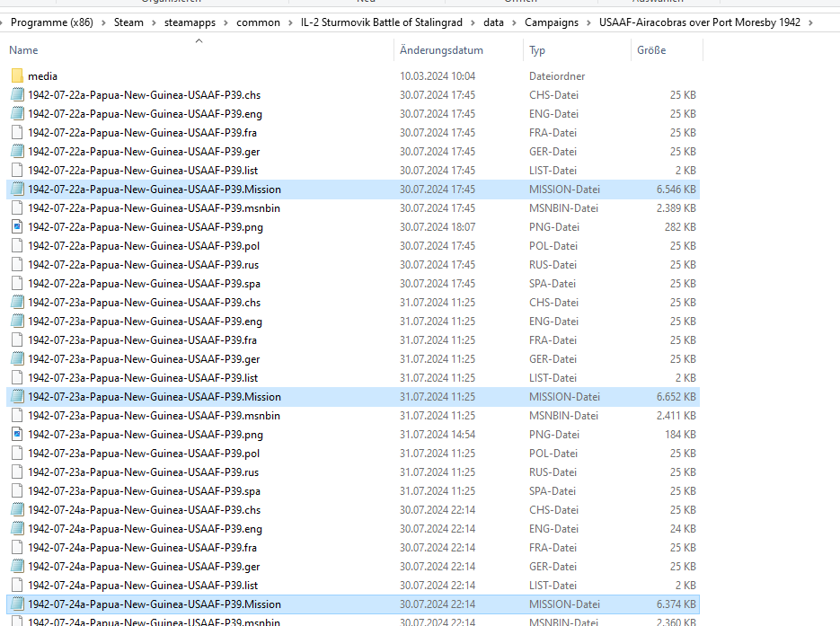The height and width of the screenshot is (626, 840).
Task: Click the 1942-07-22a P39.Mission file icon
Action: click(x=17, y=190)
